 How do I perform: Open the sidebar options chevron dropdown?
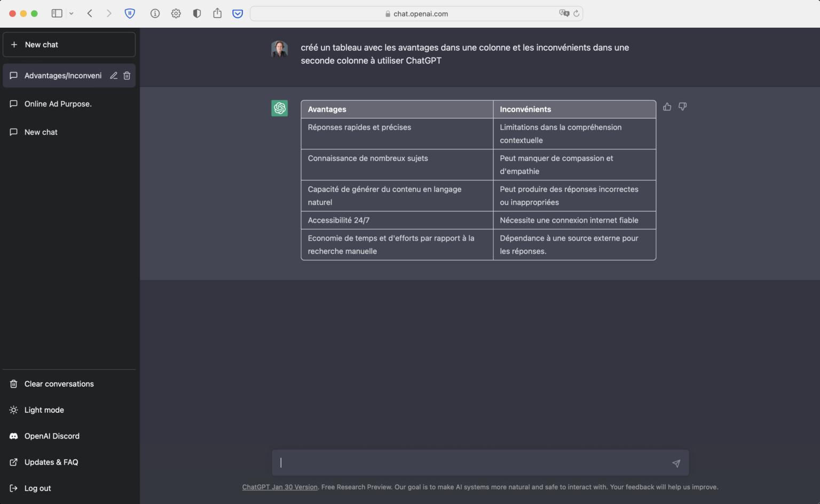pos(70,13)
